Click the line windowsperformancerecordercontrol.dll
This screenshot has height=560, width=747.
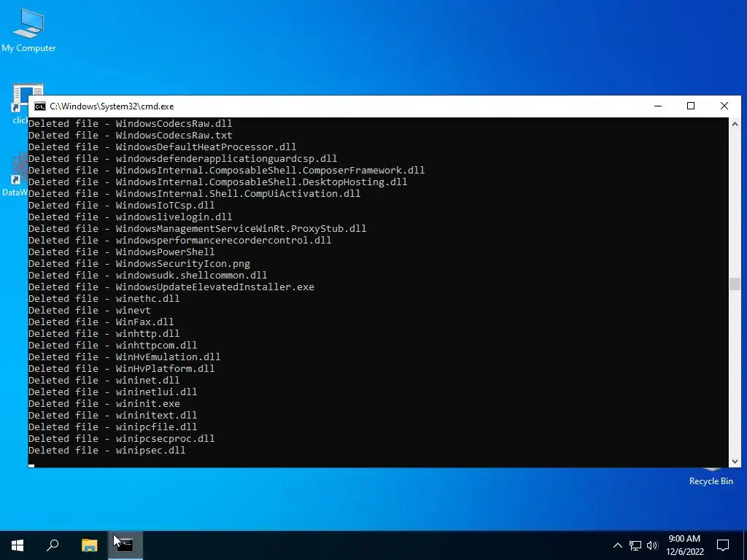[x=180, y=240]
